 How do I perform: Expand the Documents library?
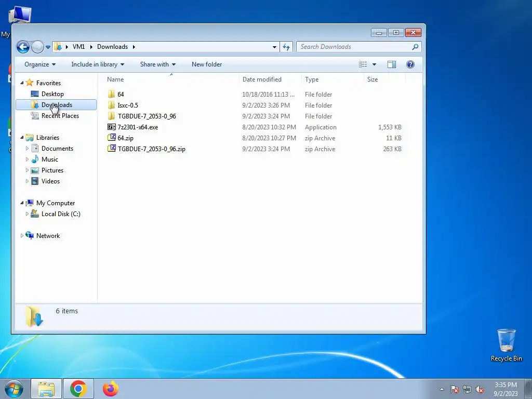coord(27,148)
